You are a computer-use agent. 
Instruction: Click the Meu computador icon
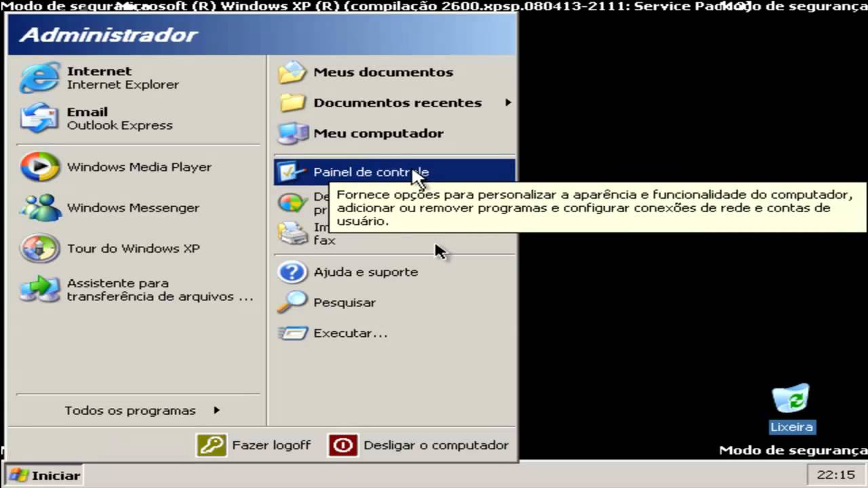pyautogui.click(x=293, y=134)
